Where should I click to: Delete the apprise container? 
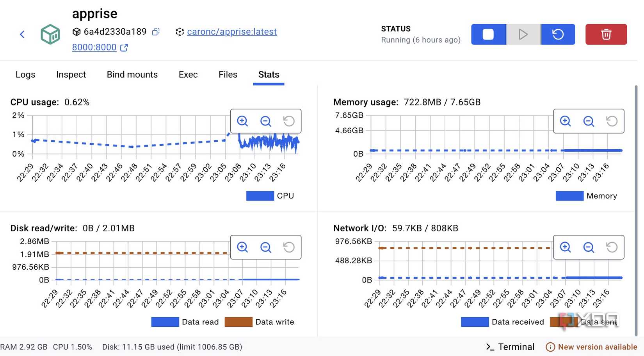pyautogui.click(x=606, y=34)
